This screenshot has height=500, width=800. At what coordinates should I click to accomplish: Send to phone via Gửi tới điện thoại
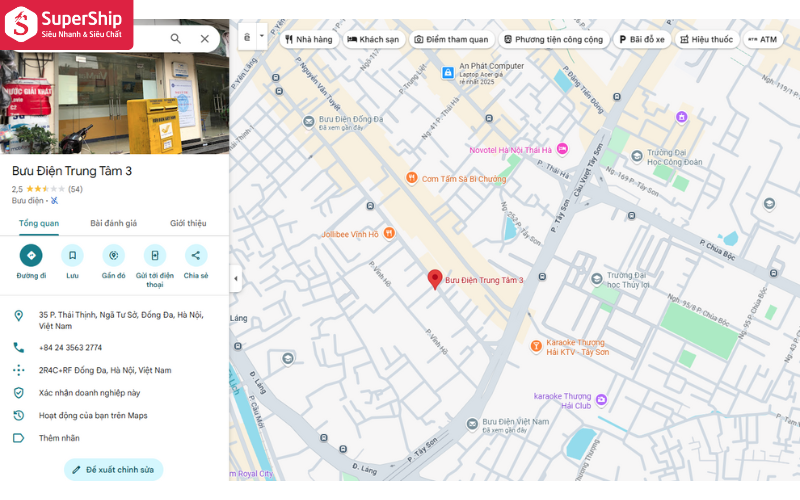pos(155,256)
